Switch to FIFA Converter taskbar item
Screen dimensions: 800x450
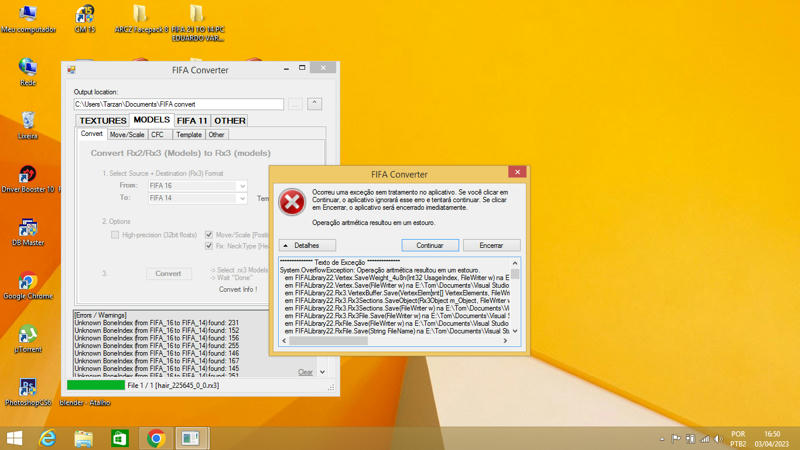click(x=191, y=438)
